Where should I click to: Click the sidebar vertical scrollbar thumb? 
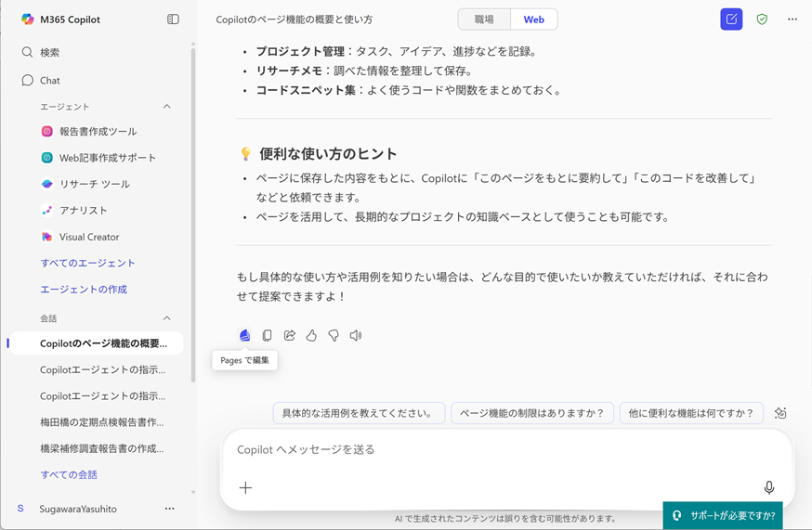tap(193, 215)
